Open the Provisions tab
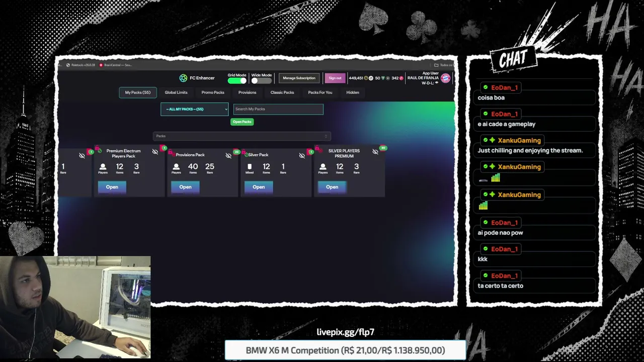The width and height of the screenshot is (644, 362). click(247, 93)
